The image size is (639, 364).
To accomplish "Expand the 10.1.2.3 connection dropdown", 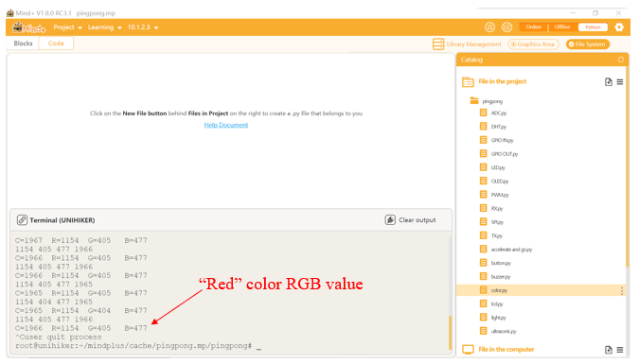I will coord(143,27).
